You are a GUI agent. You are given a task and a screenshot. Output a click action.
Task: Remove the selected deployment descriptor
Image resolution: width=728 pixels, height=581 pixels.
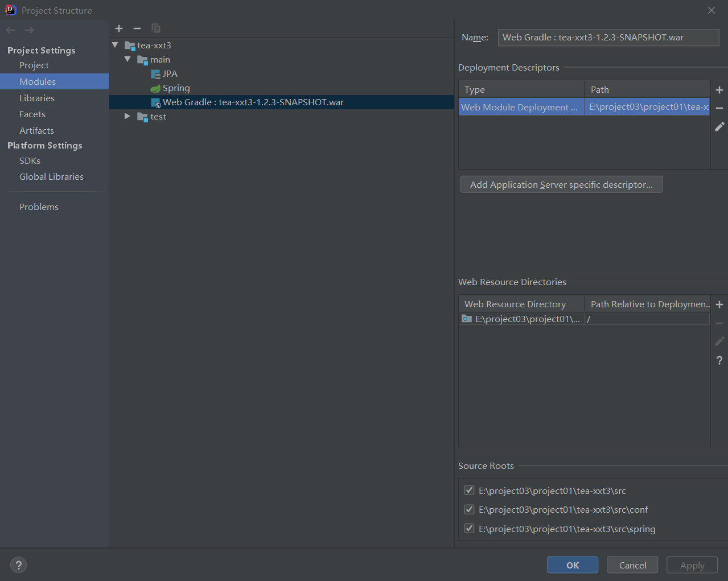click(x=719, y=108)
